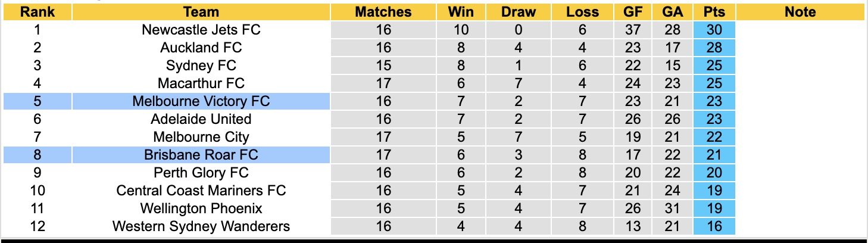Screen dimensions: 868x243
Task: Click the highlighted Melbourne Victory FC row
Action: point(201,101)
